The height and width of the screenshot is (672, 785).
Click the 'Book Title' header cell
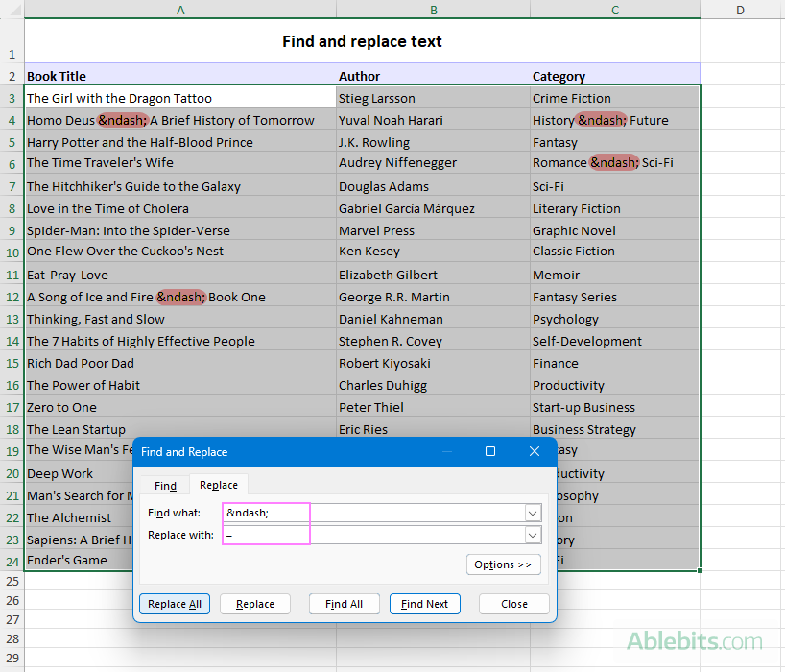(x=180, y=75)
